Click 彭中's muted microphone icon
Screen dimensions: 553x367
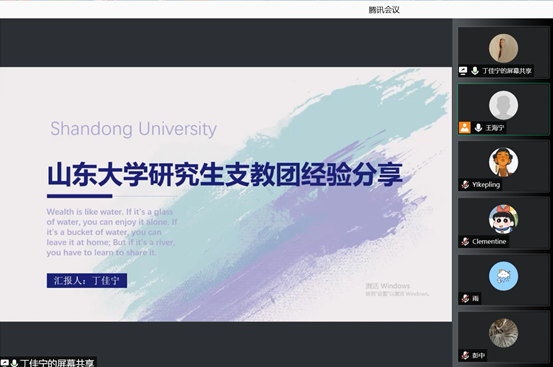465,355
